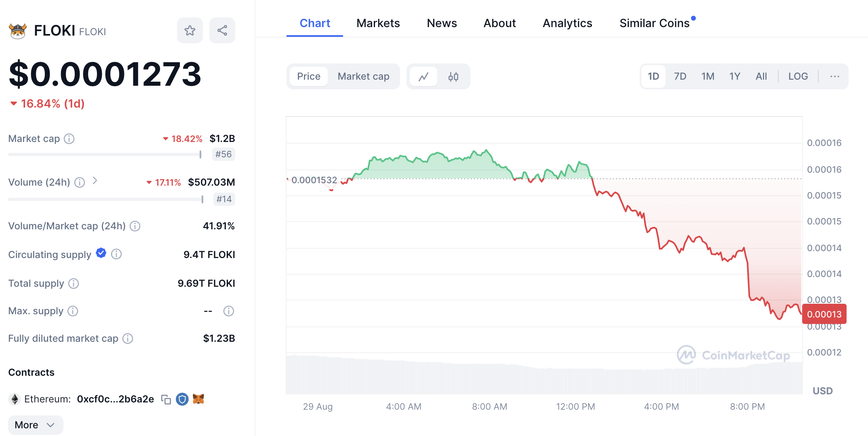Open Total supply info icon

[74, 284]
